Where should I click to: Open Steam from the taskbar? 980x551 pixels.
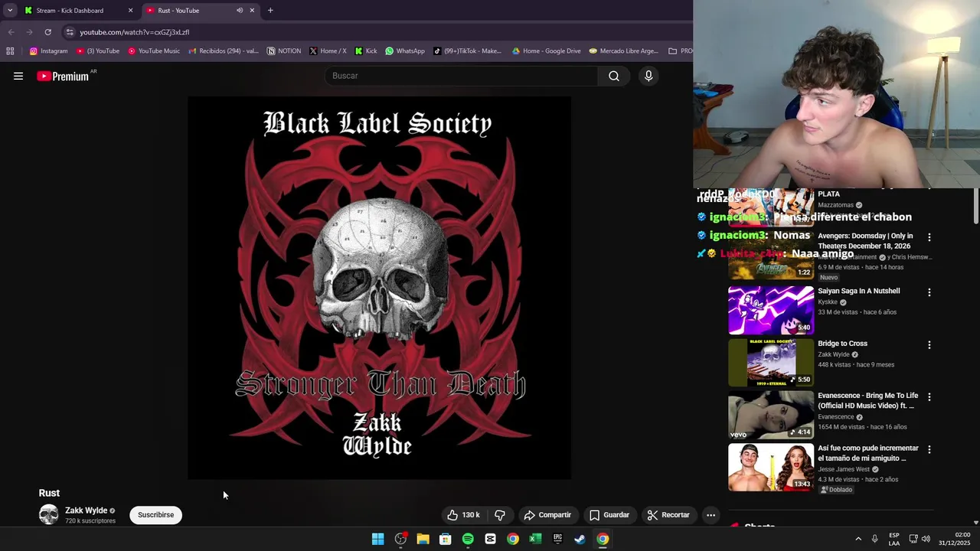[580, 539]
